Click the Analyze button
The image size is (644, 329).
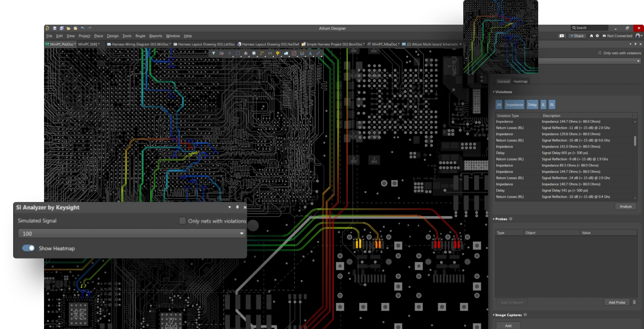(625, 206)
